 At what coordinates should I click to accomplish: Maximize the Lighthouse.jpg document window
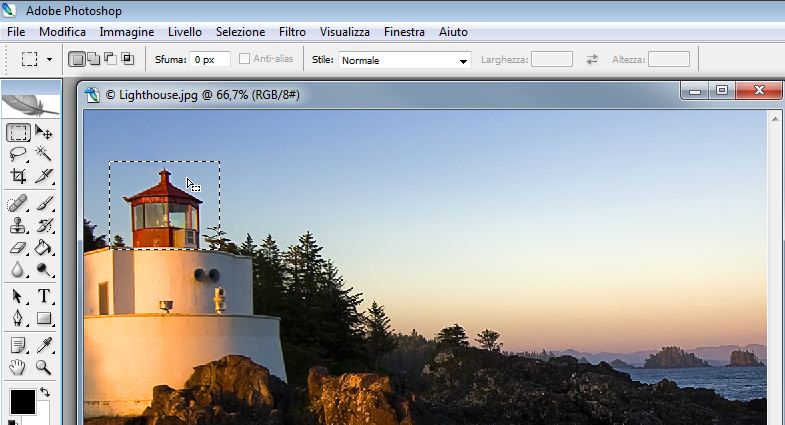tap(722, 91)
